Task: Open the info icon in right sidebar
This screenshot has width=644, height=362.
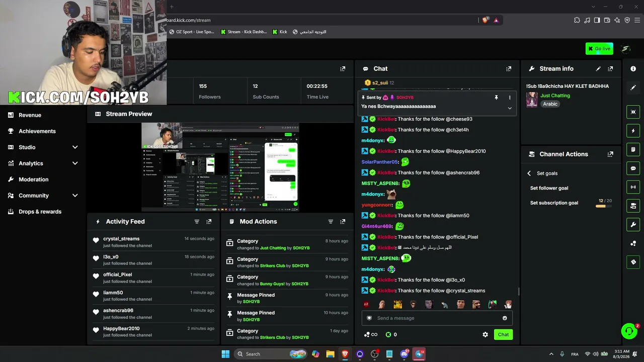Action: 633,69
